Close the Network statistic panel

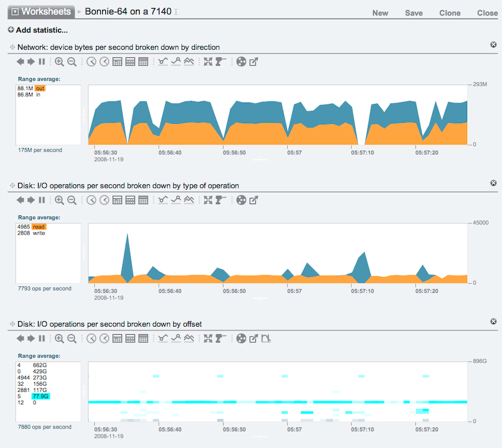(x=493, y=44)
